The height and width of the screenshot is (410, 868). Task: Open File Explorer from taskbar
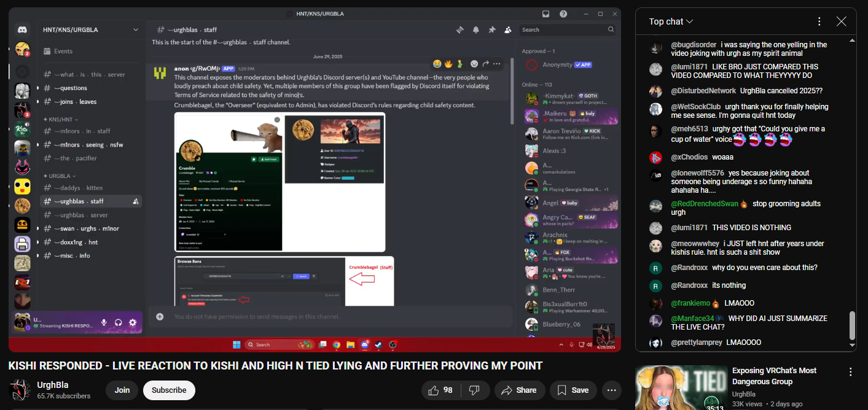coord(350,344)
